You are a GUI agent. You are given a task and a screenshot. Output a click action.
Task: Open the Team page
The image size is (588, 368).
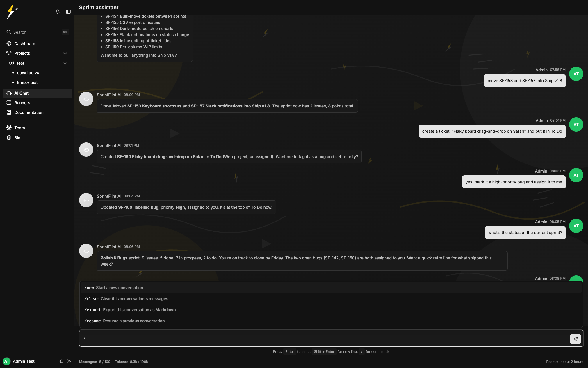tap(37, 128)
